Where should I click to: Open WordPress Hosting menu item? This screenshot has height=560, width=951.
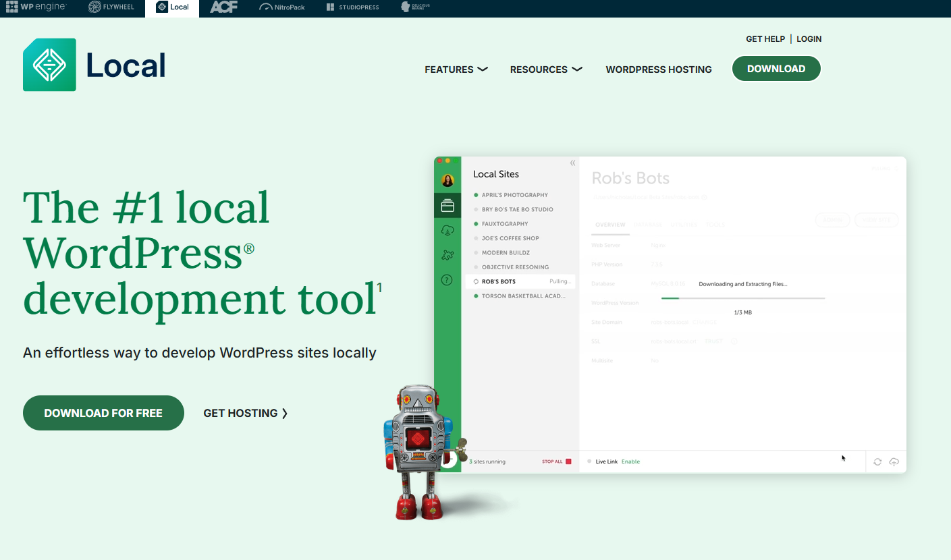[x=659, y=69]
